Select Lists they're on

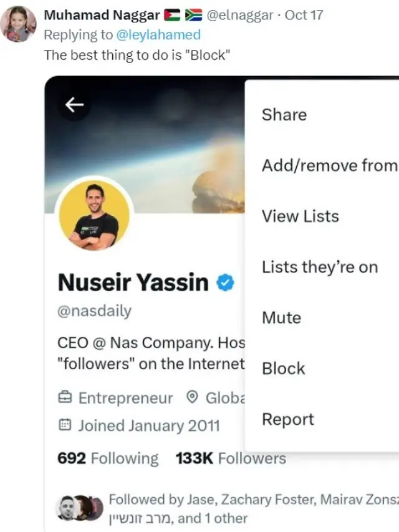(x=320, y=267)
